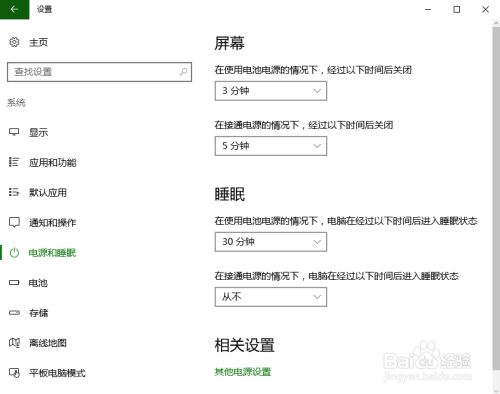The height and width of the screenshot is (394, 500).
Task: Click the 系统 category label
Action: [x=16, y=102]
